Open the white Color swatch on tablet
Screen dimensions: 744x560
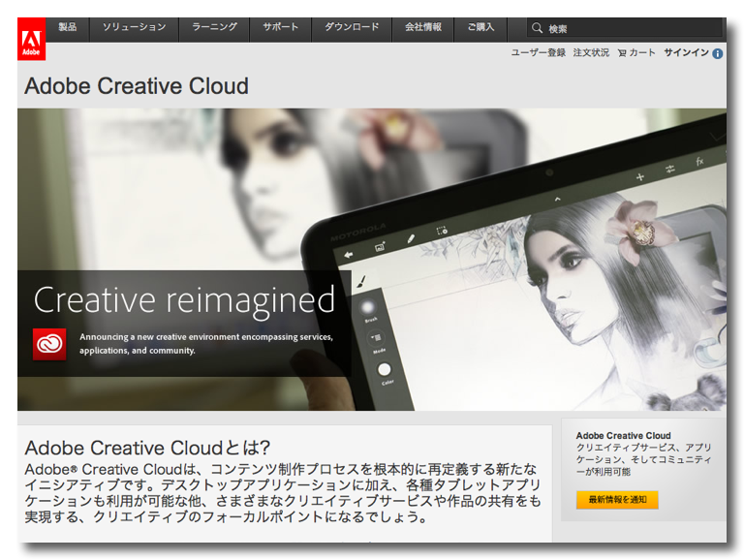(x=385, y=369)
